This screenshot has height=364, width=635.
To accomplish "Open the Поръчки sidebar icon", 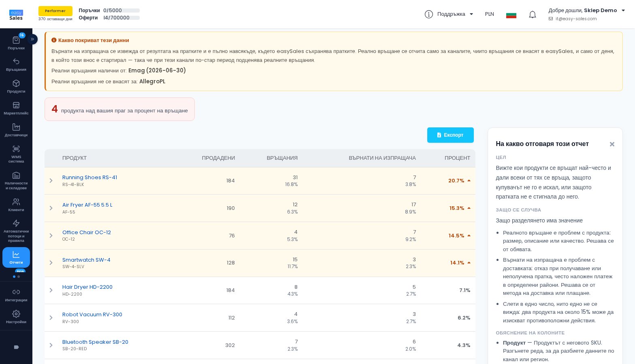I will 16,43.
